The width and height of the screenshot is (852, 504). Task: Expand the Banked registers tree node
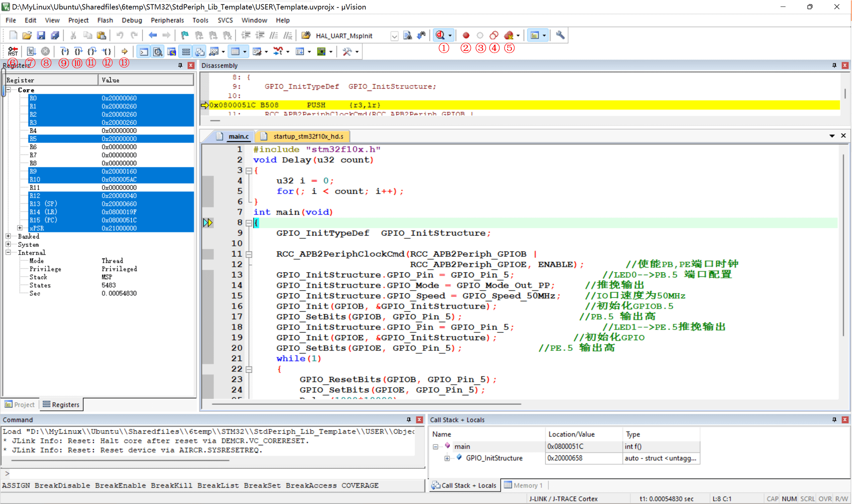pyautogui.click(x=8, y=236)
